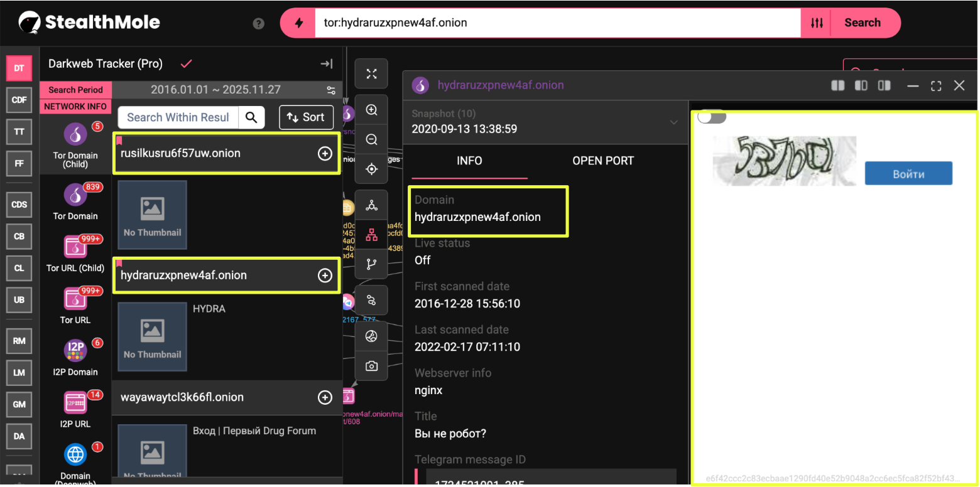Zoom out on the graph view

point(371,139)
